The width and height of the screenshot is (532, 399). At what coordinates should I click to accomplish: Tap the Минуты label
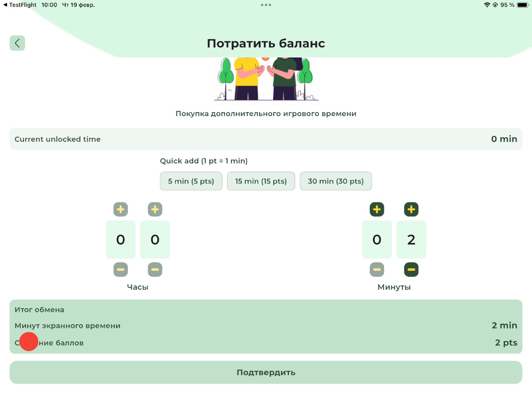(394, 287)
